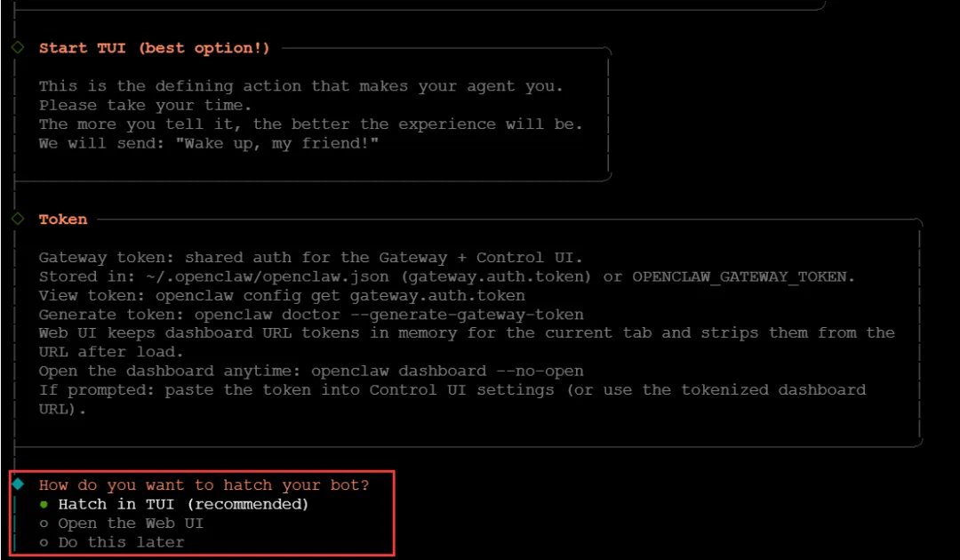Screen dimensions: 960x560
Task: Click the line Please take your time.
Action: click(x=145, y=105)
